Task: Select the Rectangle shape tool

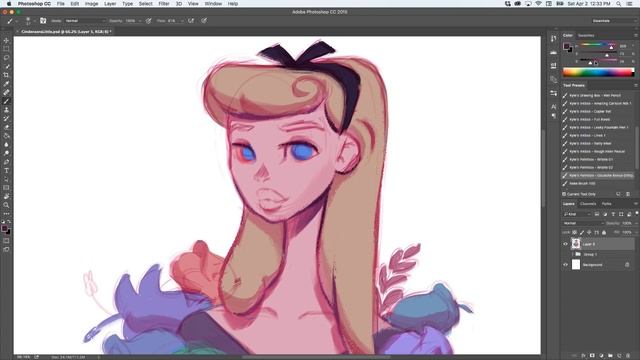Action: click(6, 188)
